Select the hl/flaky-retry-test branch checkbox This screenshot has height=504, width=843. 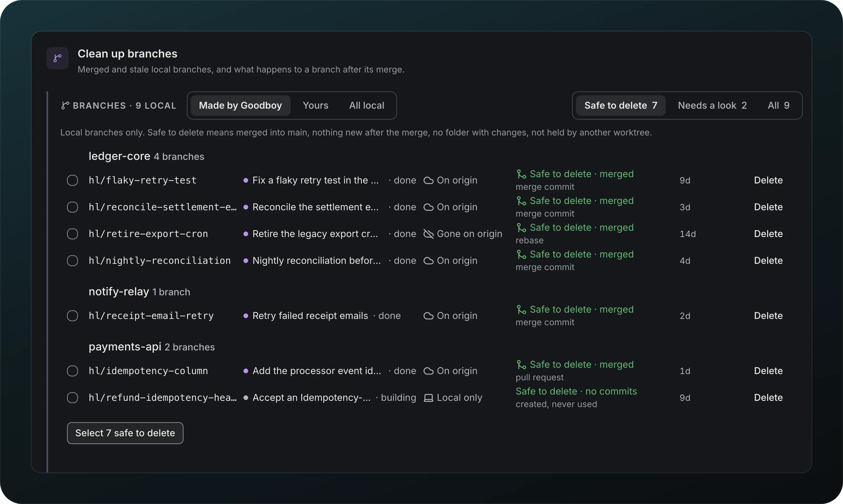(x=72, y=180)
